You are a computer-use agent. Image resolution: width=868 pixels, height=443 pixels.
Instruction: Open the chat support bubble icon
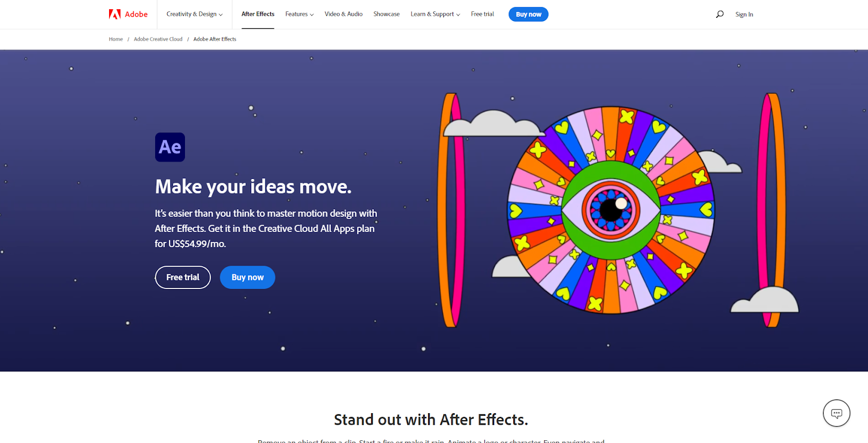pos(837,413)
